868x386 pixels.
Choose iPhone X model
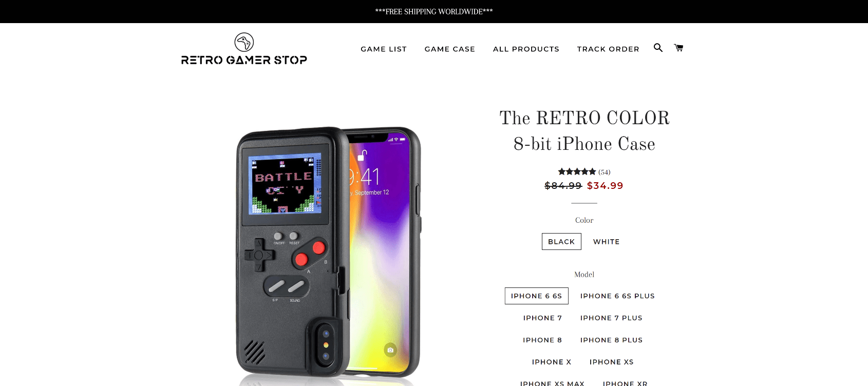pos(552,362)
